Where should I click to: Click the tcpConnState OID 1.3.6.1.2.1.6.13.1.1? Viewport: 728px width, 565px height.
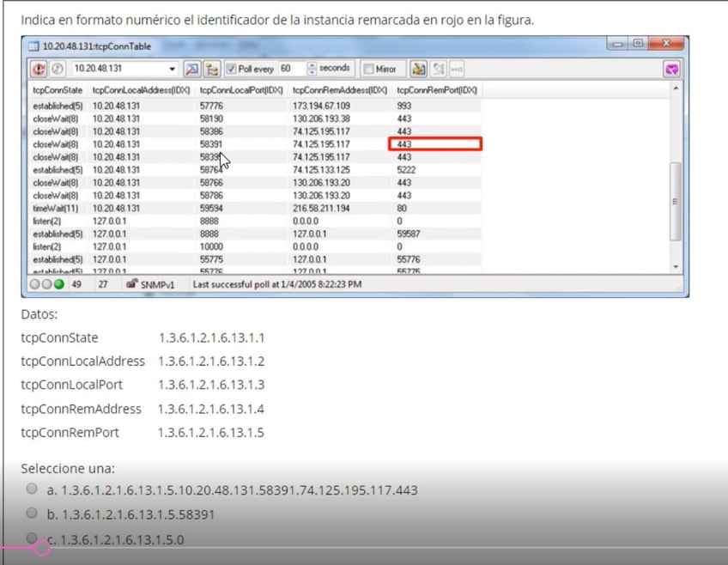pyautogui.click(x=212, y=338)
